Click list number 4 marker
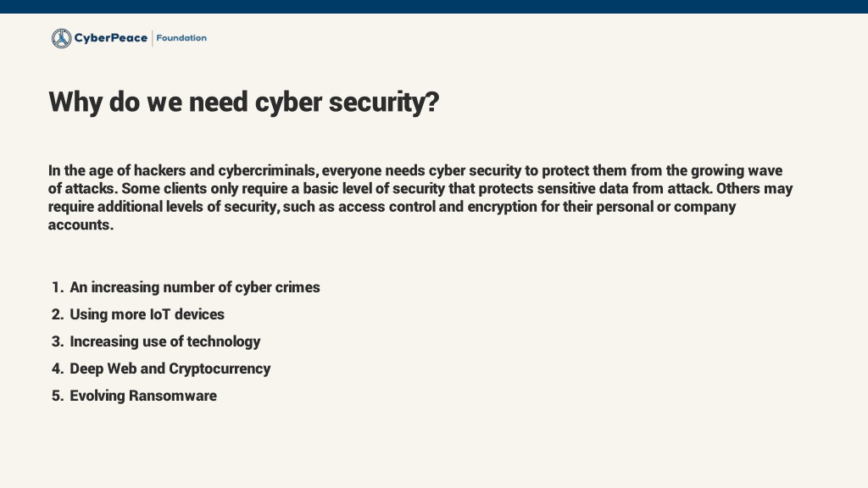The height and width of the screenshot is (488, 868). click(58, 369)
